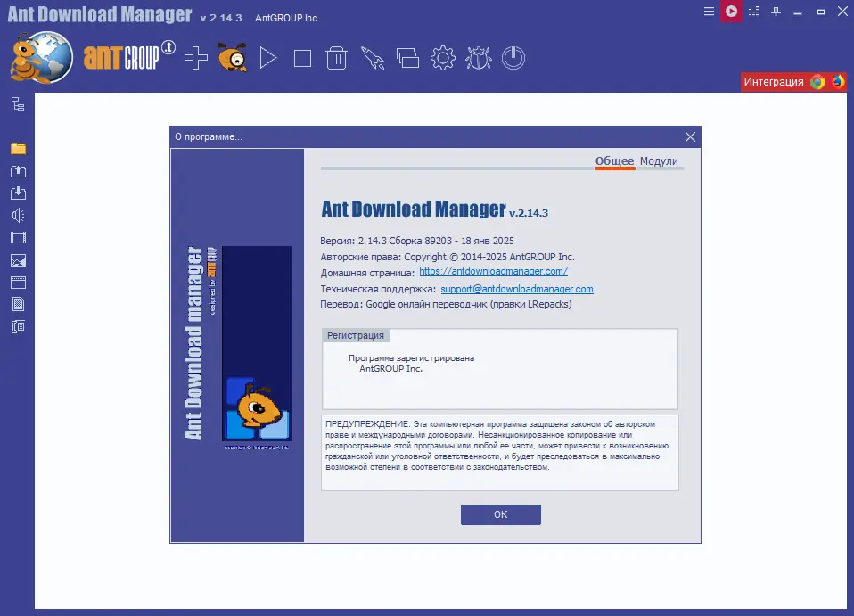Click the ant mascot grabber icon in toolbar
Image resolution: width=854 pixels, height=616 pixels.
(x=233, y=57)
